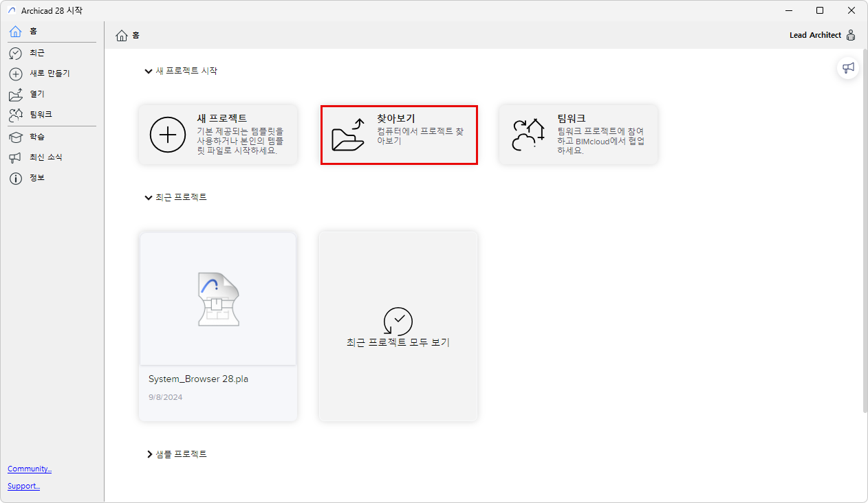The width and height of the screenshot is (868, 503).
Task: Click the vertical scrollbar on the right
Action: click(865, 230)
